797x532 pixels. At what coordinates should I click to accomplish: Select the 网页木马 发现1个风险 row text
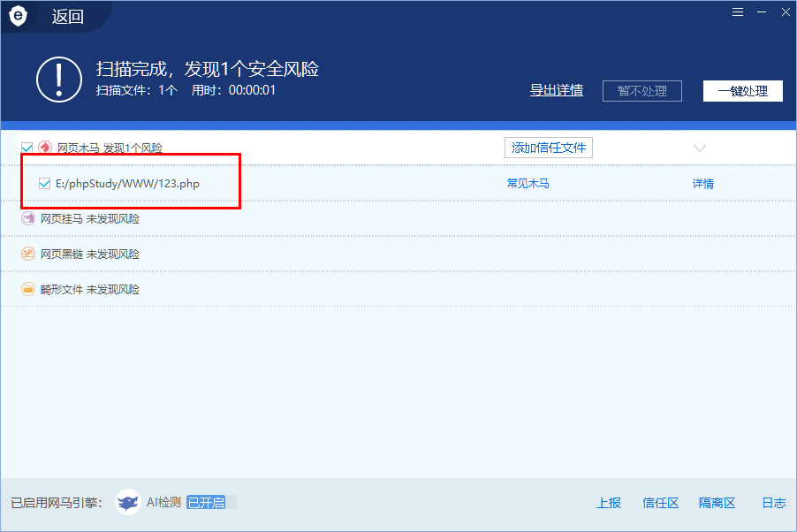point(110,148)
